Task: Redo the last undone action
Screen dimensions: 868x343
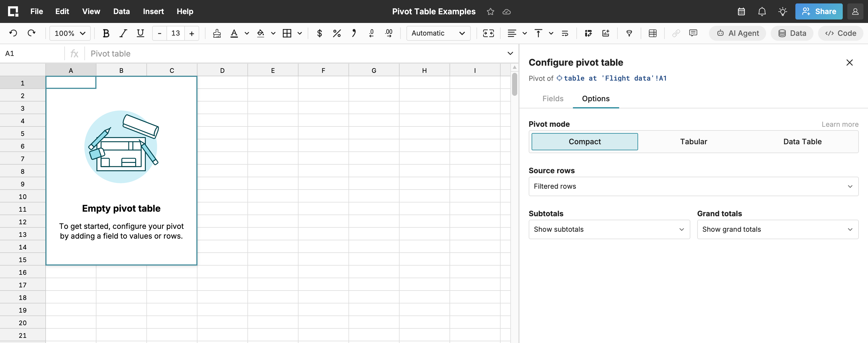Action: (x=31, y=33)
